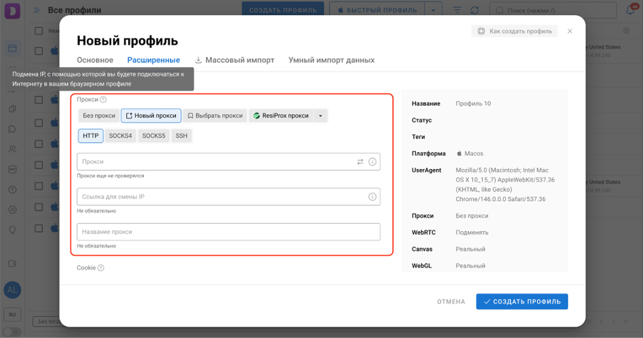Click the help icon beside Cookie label
644x338 pixels.
point(101,268)
